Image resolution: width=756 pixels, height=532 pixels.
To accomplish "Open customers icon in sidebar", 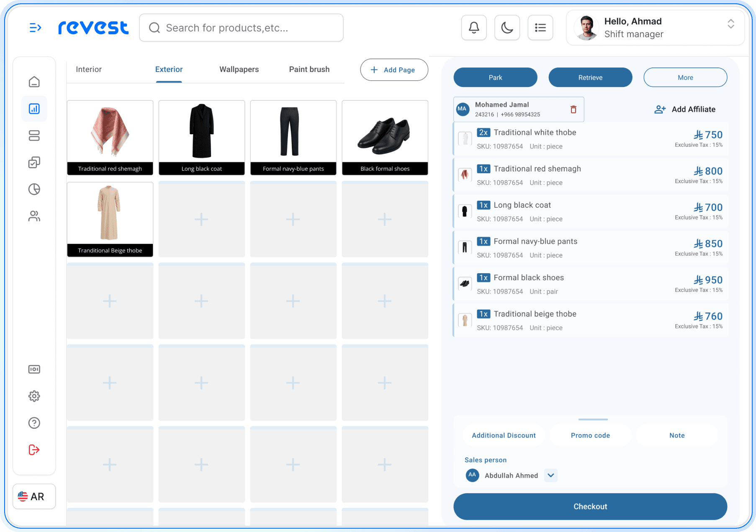I will [34, 216].
